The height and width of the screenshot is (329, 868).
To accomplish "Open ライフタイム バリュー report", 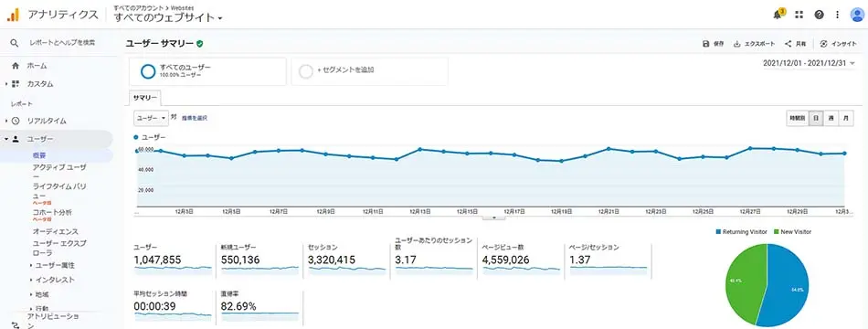I will pyautogui.click(x=59, y=191).
